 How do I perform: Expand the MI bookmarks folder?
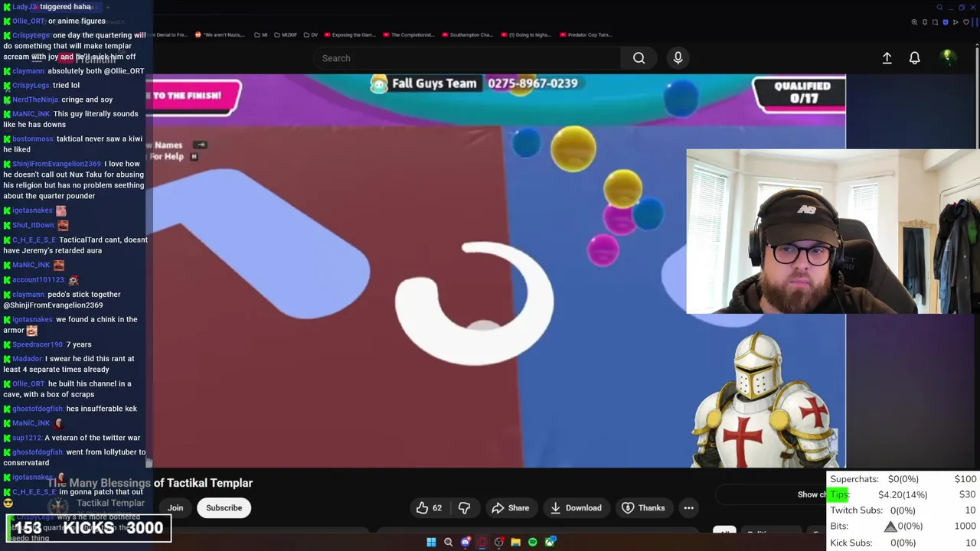pyautogui.click(x=261, y=34)
